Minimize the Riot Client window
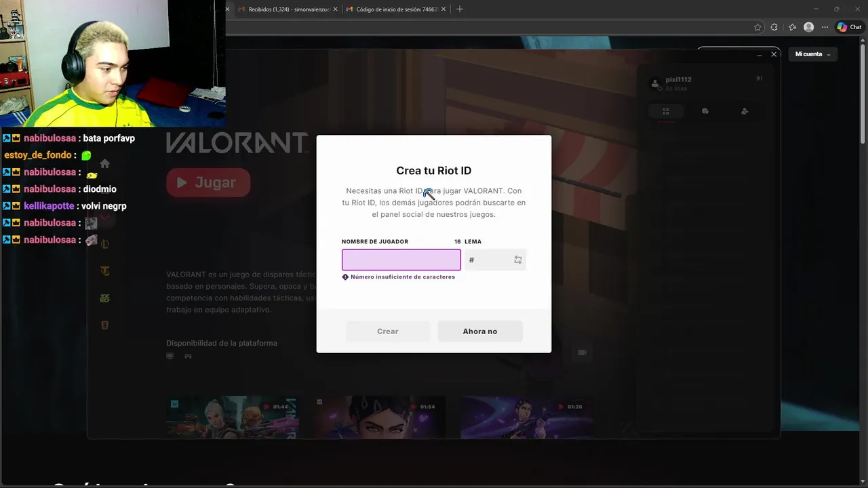The width and height of the screenshot is (868, 488). (759, 54)
